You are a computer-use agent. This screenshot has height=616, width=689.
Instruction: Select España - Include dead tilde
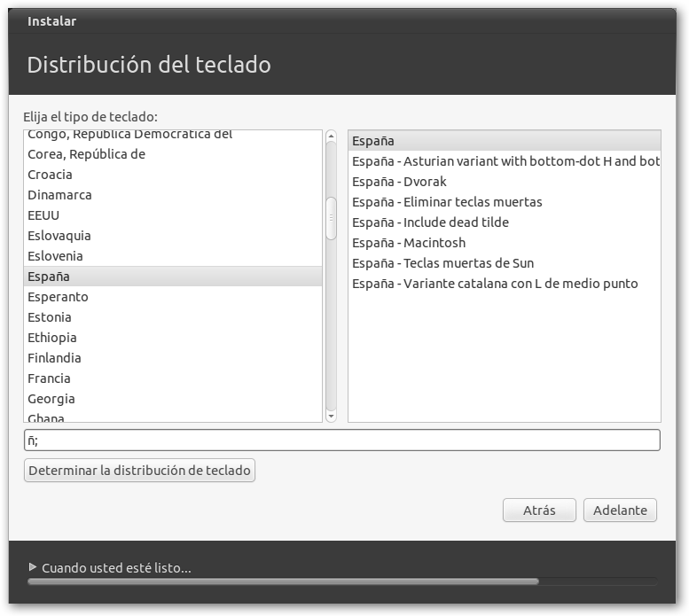tap(430, 222)
